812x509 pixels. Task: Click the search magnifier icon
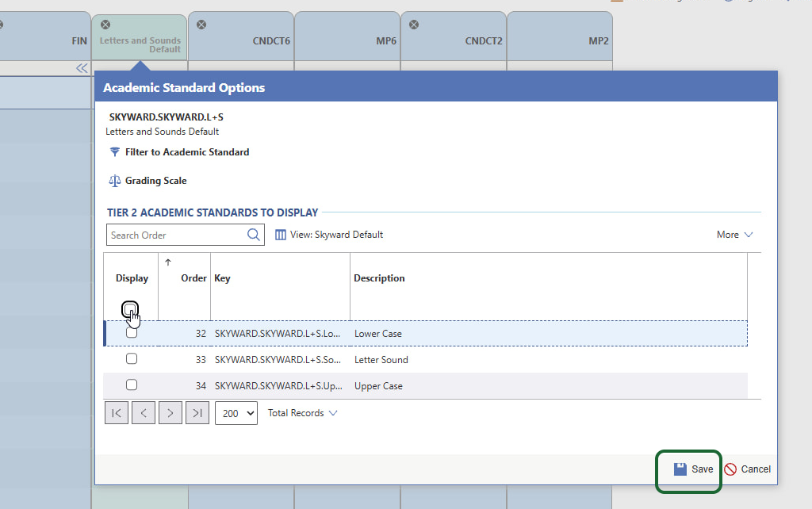(253, 235)
